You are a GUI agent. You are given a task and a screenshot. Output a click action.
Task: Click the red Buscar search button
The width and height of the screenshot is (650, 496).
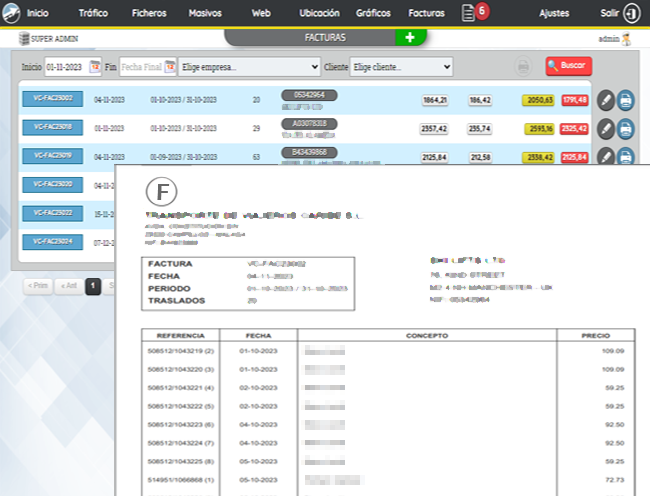tap(568, 66)
